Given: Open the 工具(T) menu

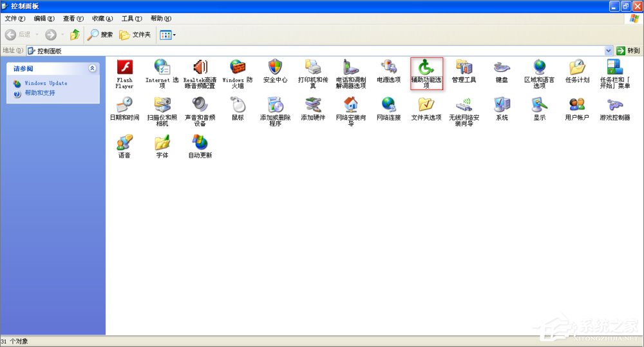Looking at the screenshot, I should pos(131,19).
